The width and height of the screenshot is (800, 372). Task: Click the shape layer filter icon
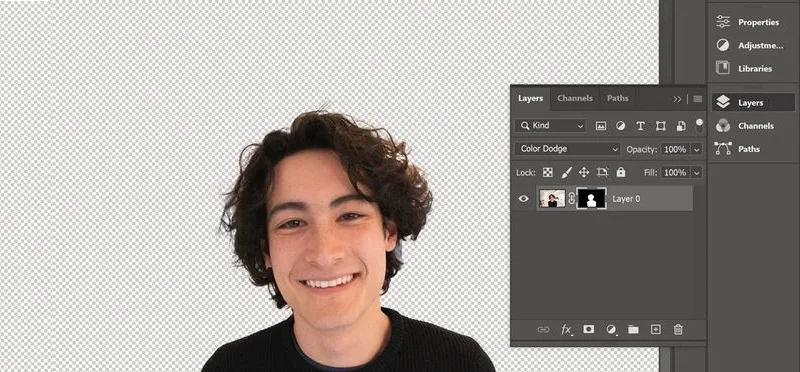coord(661,126)
